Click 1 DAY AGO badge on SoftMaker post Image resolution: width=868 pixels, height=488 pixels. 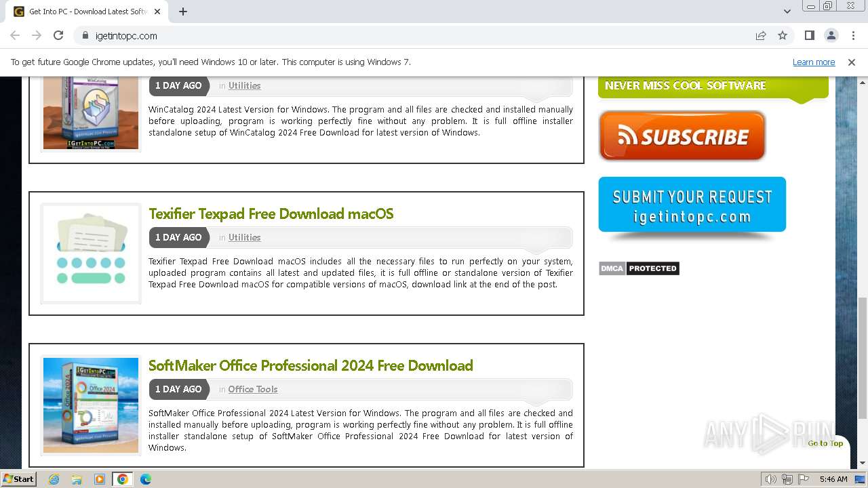178,389
